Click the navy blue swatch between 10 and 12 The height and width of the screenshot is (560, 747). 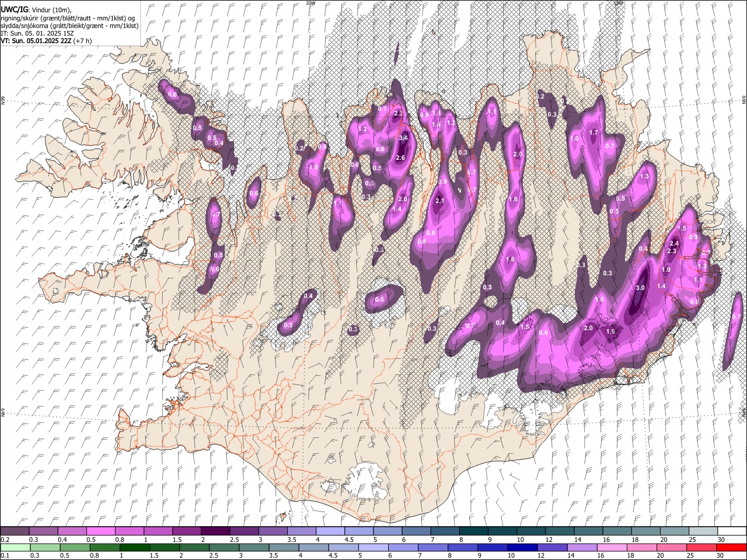click(x=522, y=547)
